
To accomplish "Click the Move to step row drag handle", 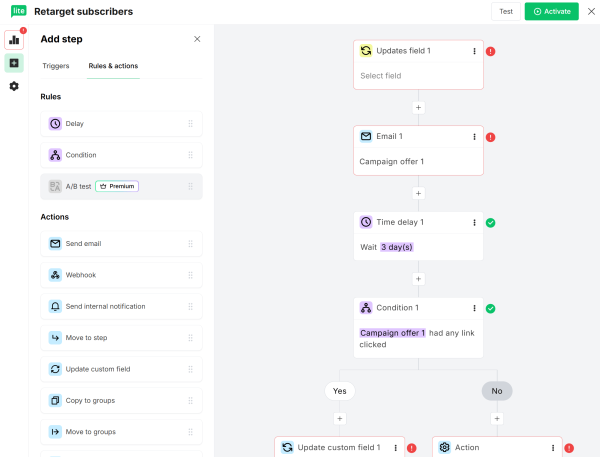I will click(x=191, y=338).
